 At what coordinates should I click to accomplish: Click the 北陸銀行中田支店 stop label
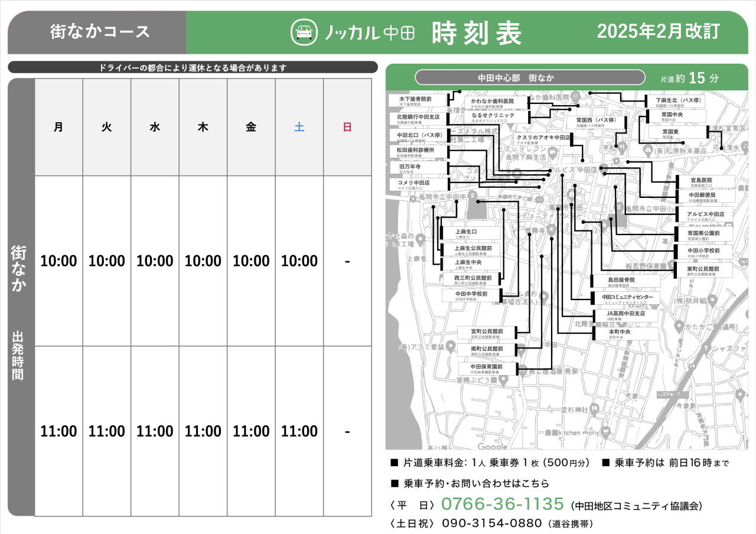(419, 119)
